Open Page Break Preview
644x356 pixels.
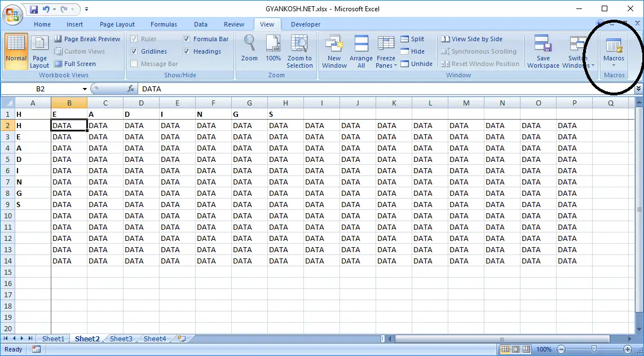click(x=87, y=39)
